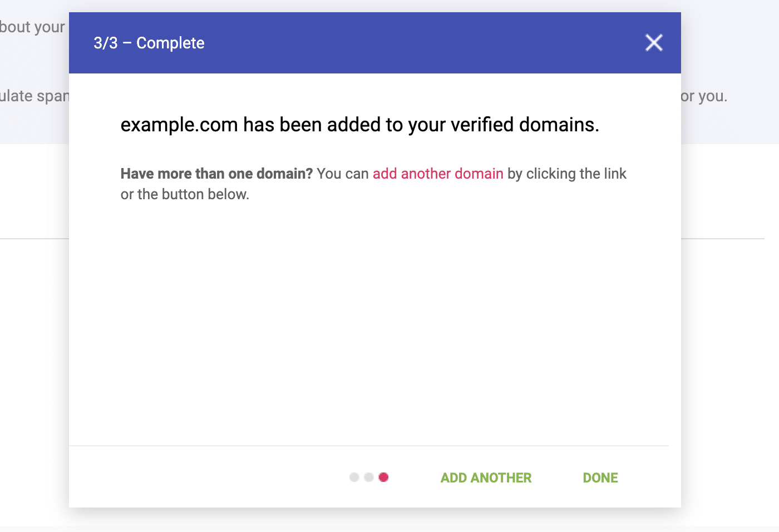
Task: Click the dimmed background behind the dialog
Action: [x=33, y=334]
